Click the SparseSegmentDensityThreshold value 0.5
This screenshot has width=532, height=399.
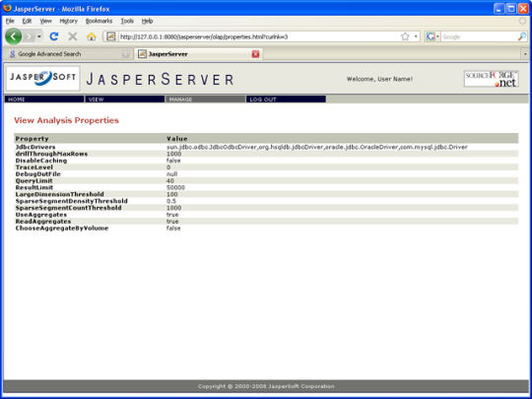(x=171, y=201)
